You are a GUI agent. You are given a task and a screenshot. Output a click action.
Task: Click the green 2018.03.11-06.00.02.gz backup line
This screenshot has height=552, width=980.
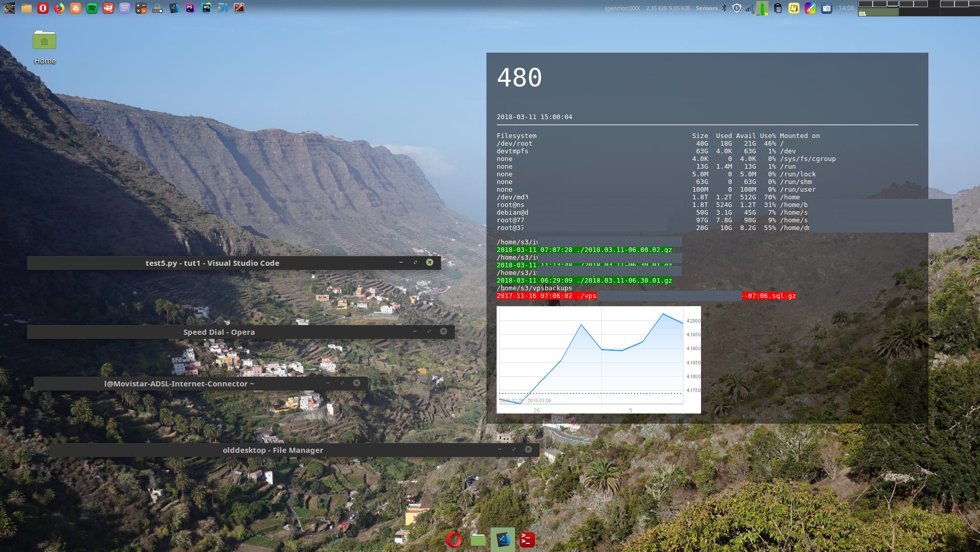585,250
